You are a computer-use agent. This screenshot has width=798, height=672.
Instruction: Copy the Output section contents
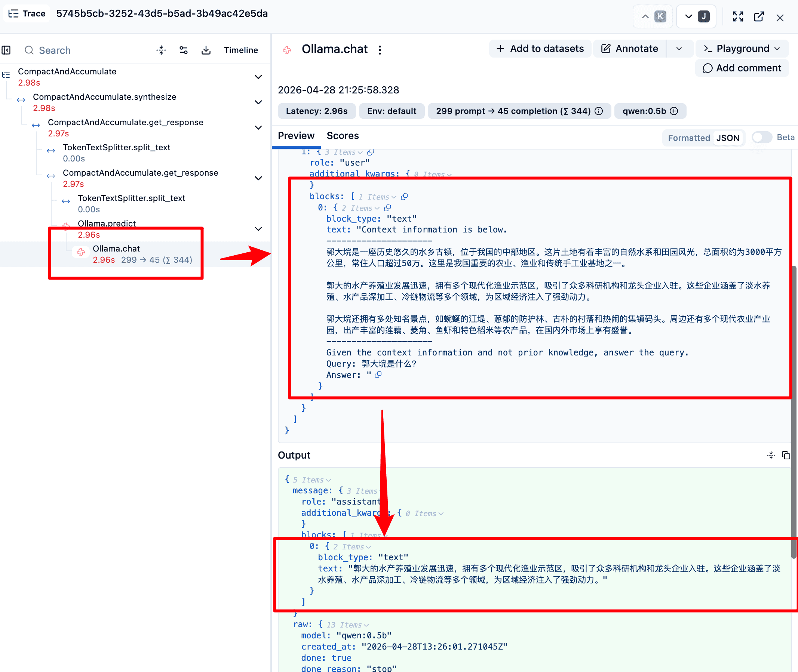click(786, 455)
